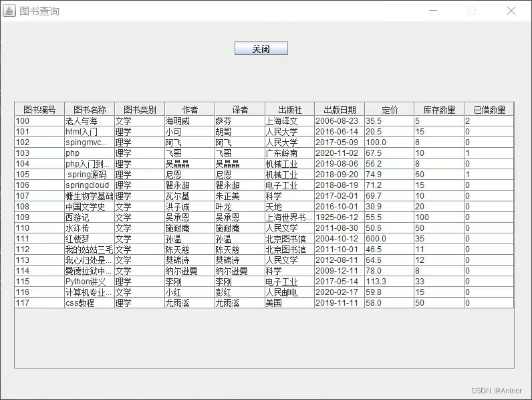This screenshot has width=532, height=400.
Task: Select the 我心归处是... book name cell
Action: point(90,260)
